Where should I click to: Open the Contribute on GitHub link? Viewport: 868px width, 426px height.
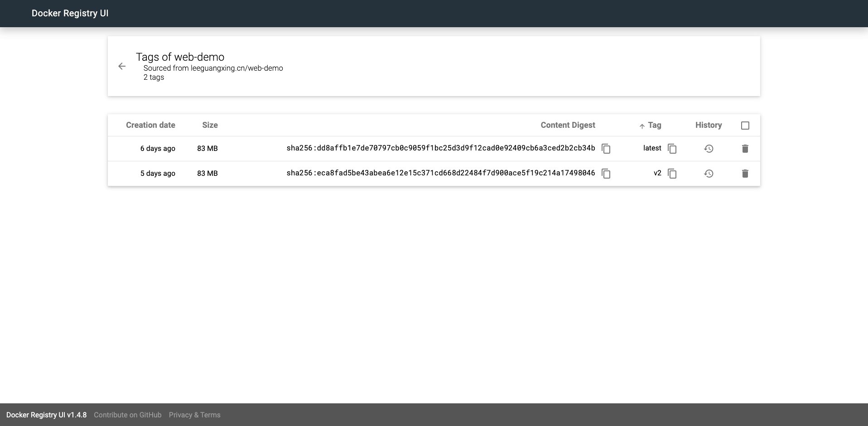[x=127, y=415]
